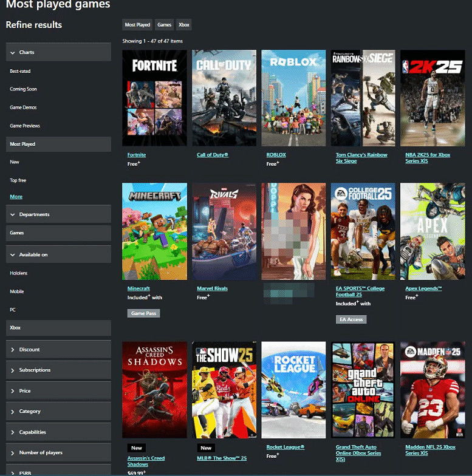The width and height of the screenshot is (472, 476).
Task: Expand the Subscriptions filter section
Action: (x=58, y=370)
